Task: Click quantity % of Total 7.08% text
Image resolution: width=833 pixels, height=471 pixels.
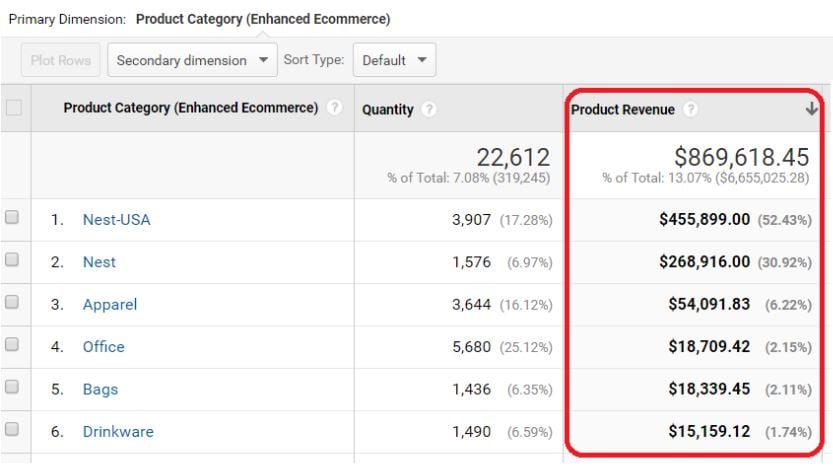Action: [469, 178]
